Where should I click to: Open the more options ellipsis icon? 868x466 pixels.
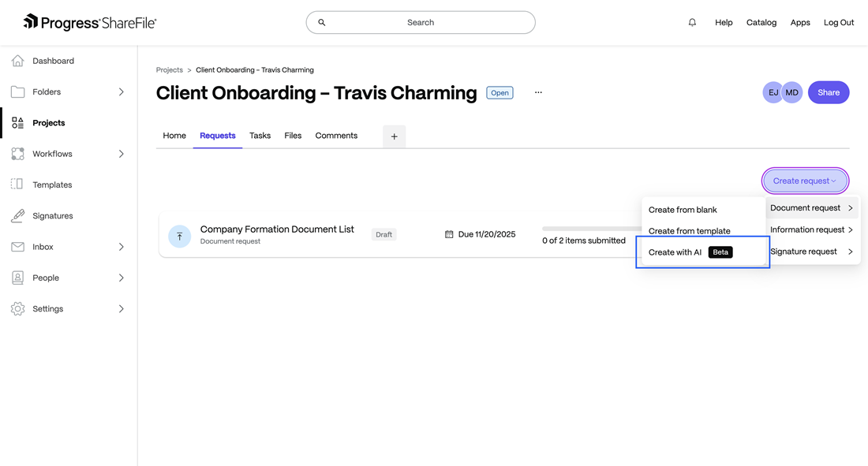click(x=538, y=92)
